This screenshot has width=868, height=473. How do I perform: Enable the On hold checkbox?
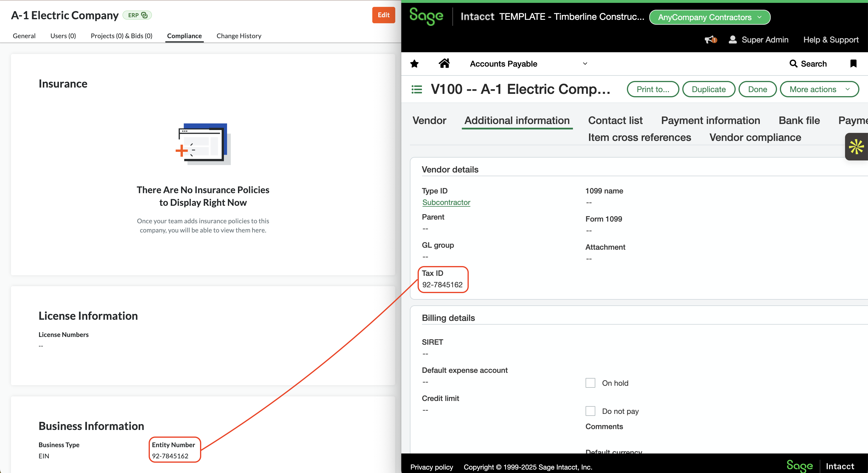[590, 383]
